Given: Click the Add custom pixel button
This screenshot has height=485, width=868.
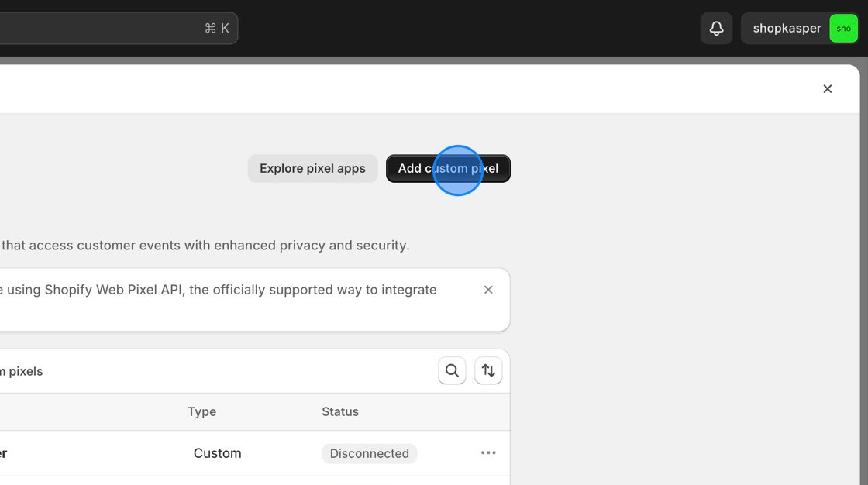Looking at the screenshot, I should [448, 168].
